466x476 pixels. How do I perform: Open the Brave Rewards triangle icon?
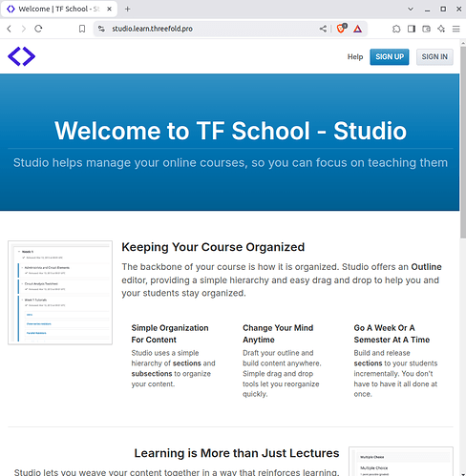[x=357, y=29]
